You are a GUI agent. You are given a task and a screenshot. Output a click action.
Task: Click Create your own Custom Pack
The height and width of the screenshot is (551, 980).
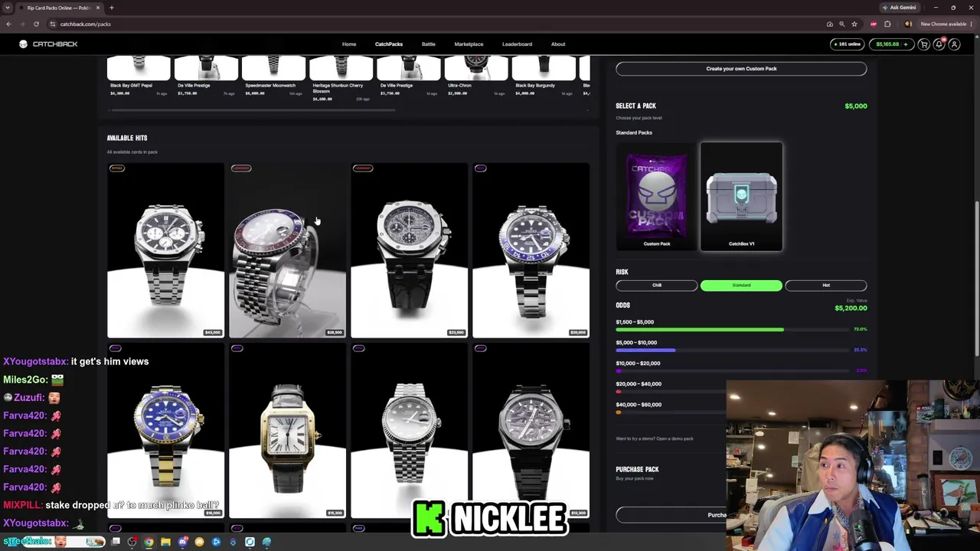741,69
